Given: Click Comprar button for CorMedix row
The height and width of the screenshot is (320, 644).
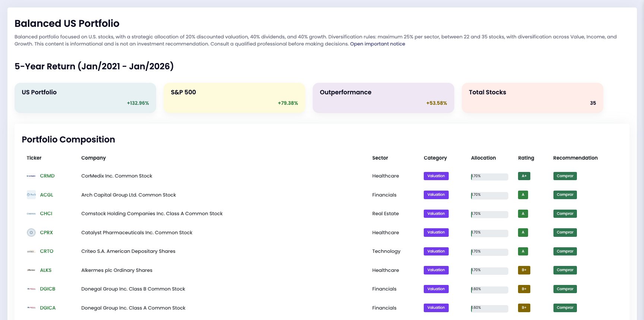Looking at the screenshot, I should tap(565, 176).
